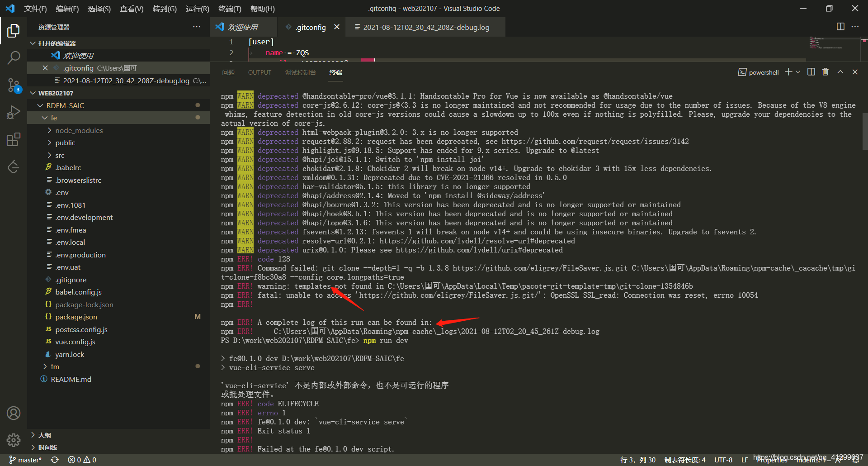868x466 pixels.
Task: Expand the public folder
Action: pos(118,143)
